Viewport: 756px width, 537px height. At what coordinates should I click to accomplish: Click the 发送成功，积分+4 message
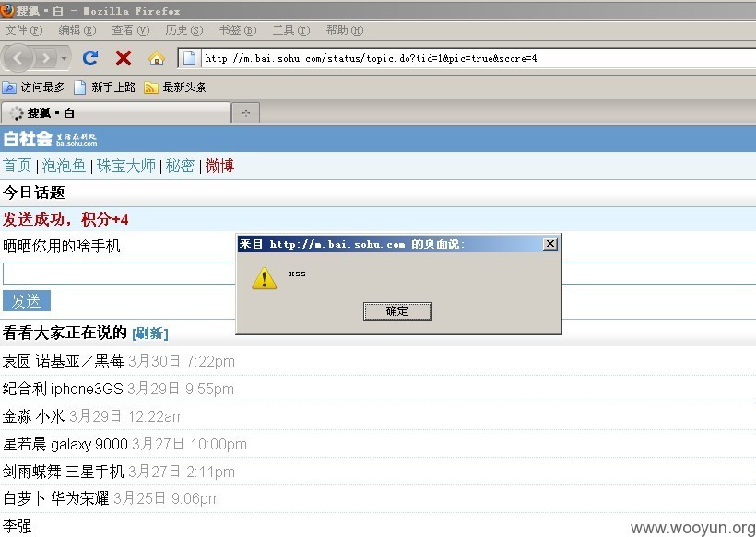(x=65, y=219)
